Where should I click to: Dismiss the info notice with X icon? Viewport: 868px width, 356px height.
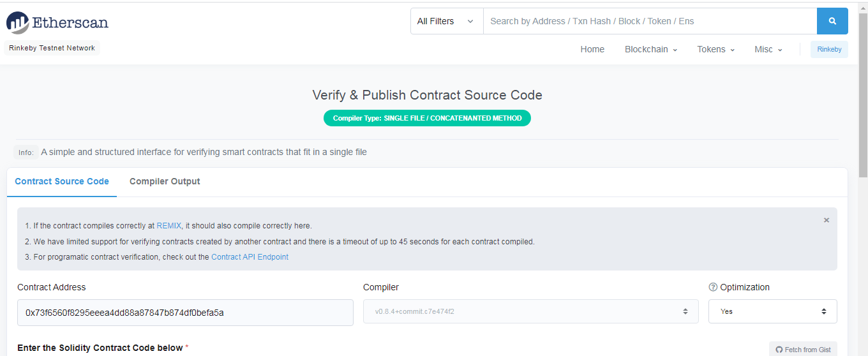(x=827, y=220)
